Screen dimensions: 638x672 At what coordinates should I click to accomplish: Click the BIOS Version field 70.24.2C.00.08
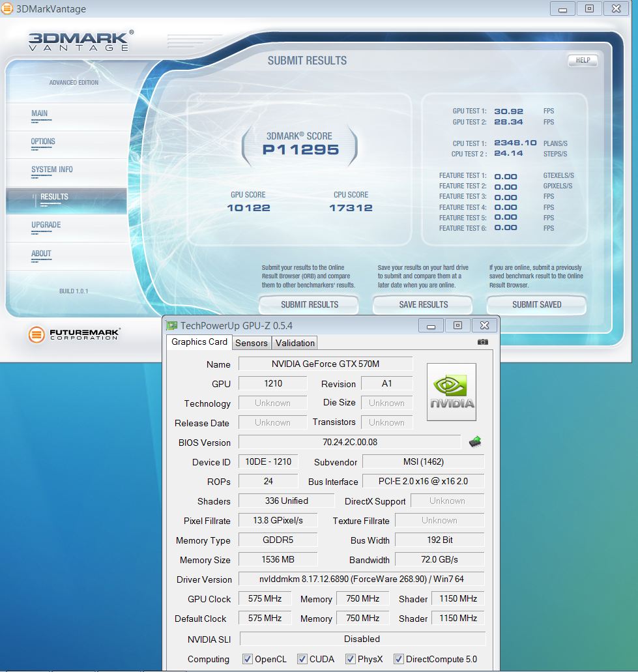(x=350, y=442)
